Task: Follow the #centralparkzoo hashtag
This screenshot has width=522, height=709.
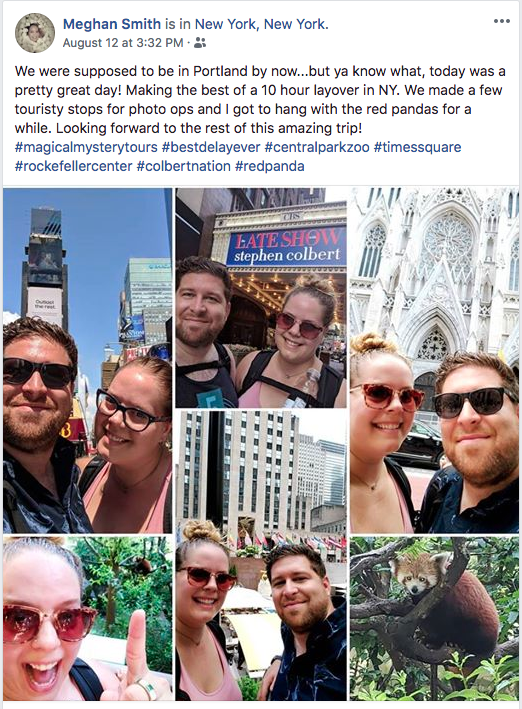Action: [x=317, y=147]
